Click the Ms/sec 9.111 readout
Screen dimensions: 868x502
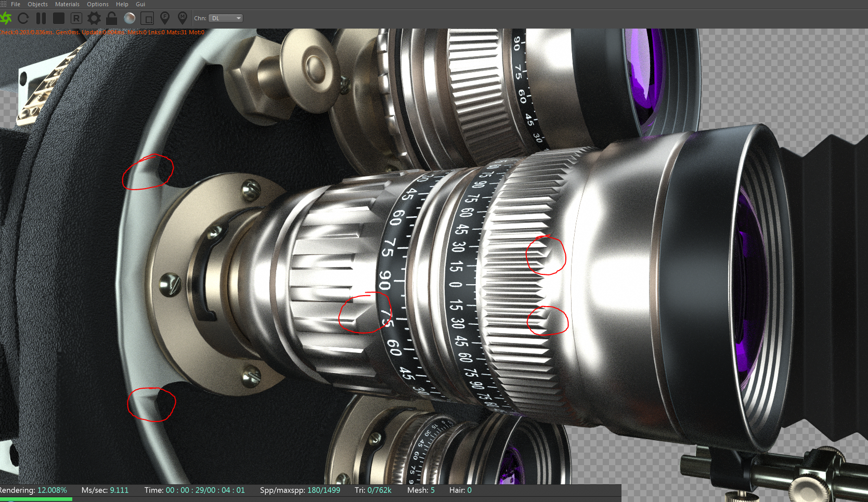click(105, 490)
